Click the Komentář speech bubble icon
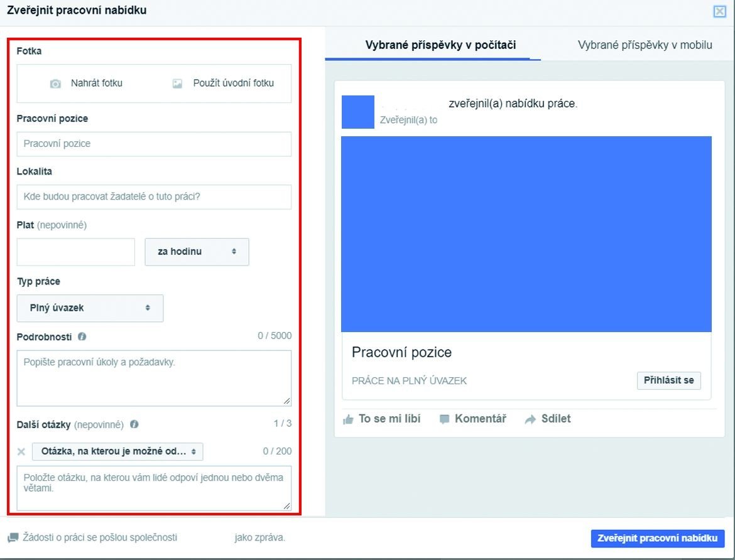This screenshot has height=560, width=735. click(x=445, y=419)
